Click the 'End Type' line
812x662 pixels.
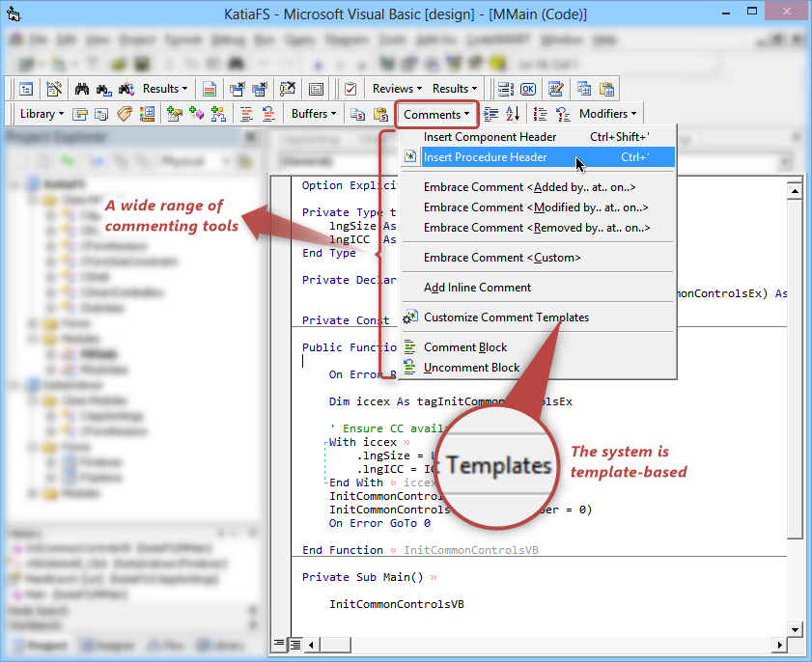pos(329,253)
